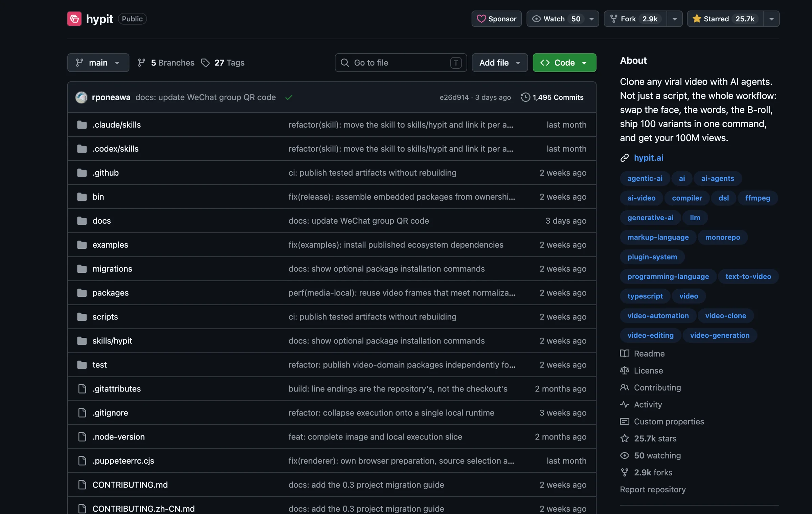
Task: Click the file icon next to .gitignore
Action: point(82,413)
